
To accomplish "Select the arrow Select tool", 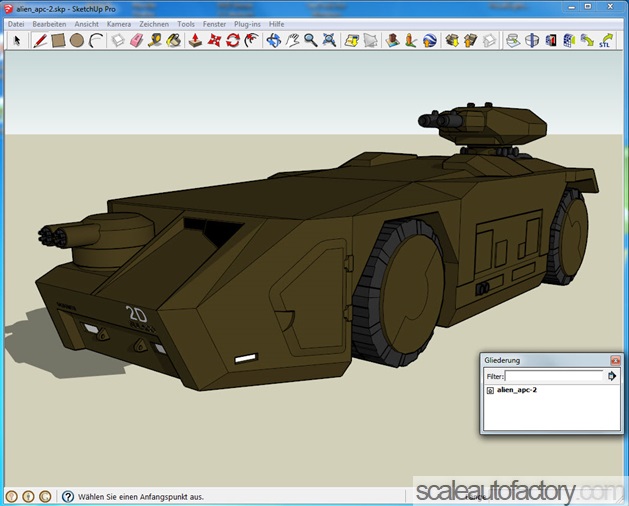I will [x=17, y=41].
